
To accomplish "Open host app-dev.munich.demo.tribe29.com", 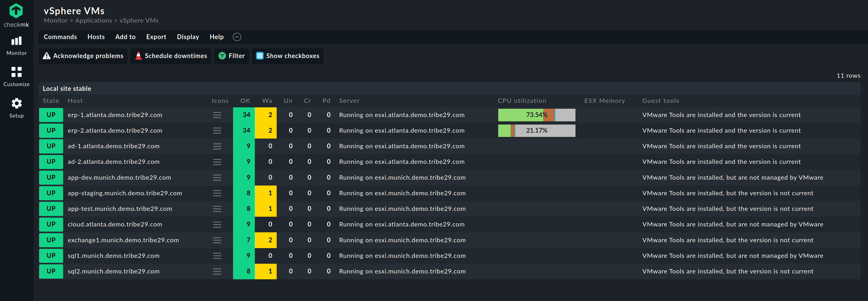I will (119, 178).
